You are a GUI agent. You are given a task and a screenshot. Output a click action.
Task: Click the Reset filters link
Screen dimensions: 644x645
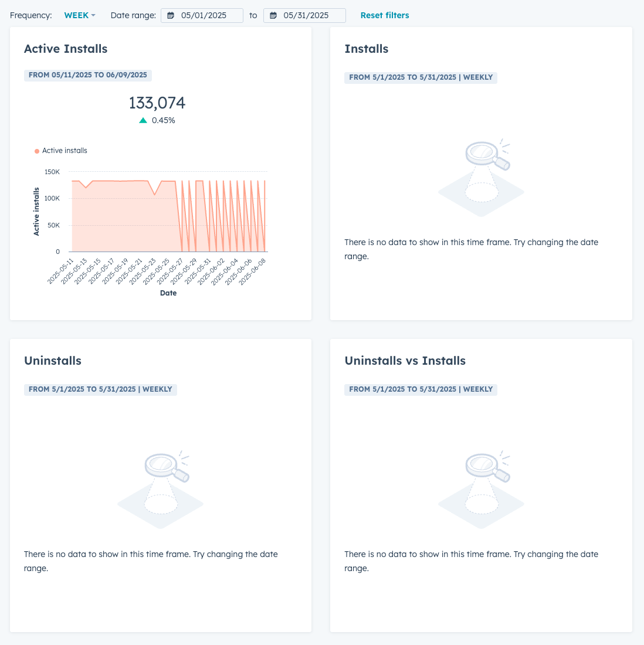(x=385, y=15)
